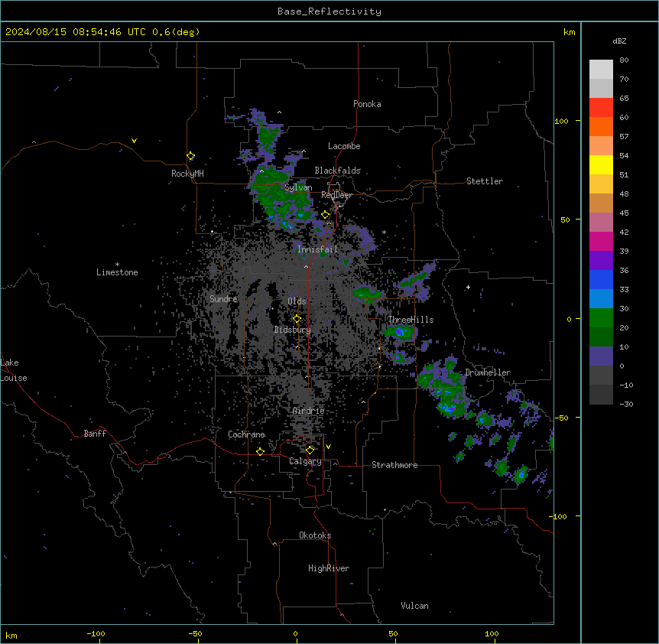Viewport: 659px width, 644px height.
Task: Click the Strathmore town label
Action: point(394,465)
